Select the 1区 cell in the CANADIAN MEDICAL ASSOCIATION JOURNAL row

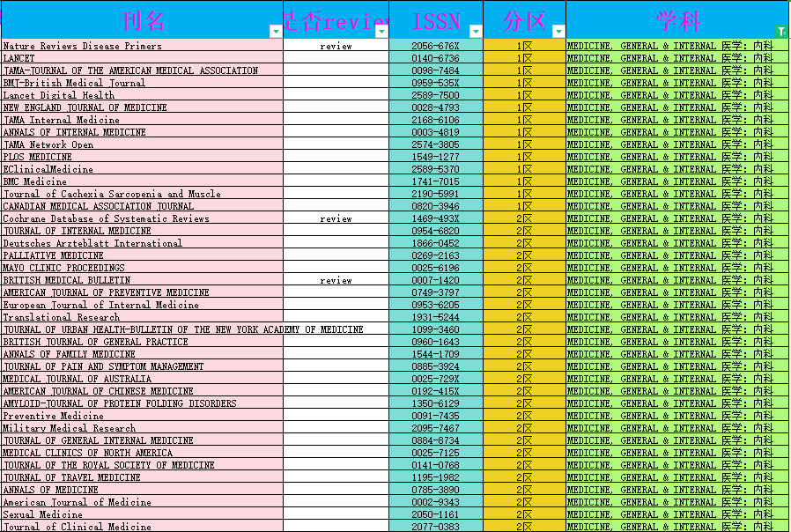525,206
